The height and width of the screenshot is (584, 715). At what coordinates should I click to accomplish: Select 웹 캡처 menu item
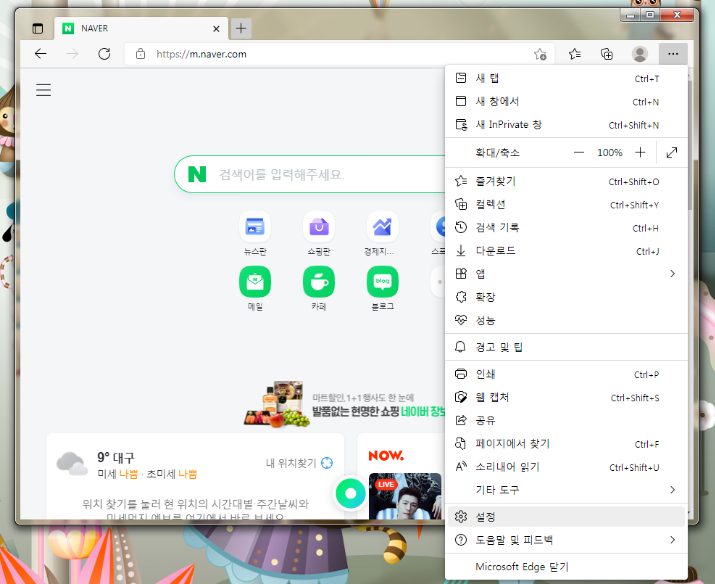(566, 398)
